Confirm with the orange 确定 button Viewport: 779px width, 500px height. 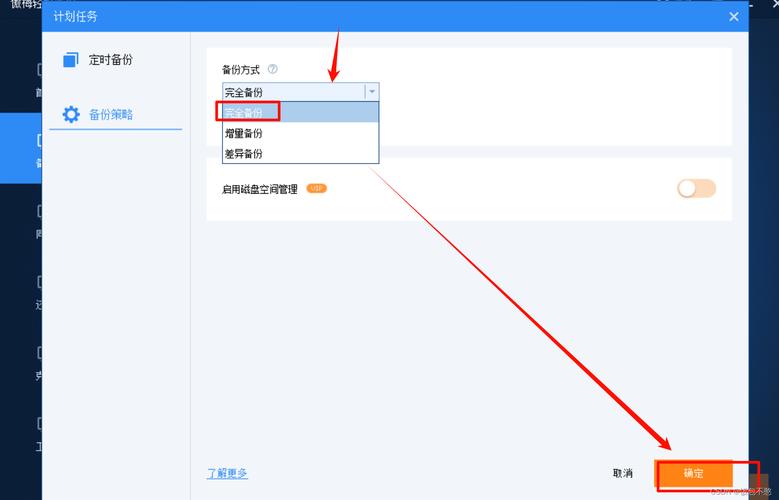pos(694,473)
